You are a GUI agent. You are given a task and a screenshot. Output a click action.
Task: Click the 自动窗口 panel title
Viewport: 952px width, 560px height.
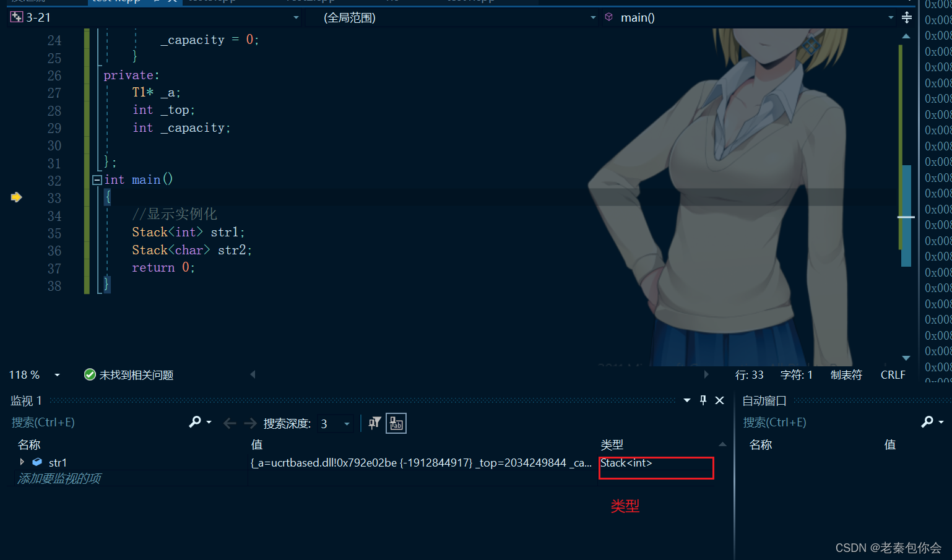point(764,400)
